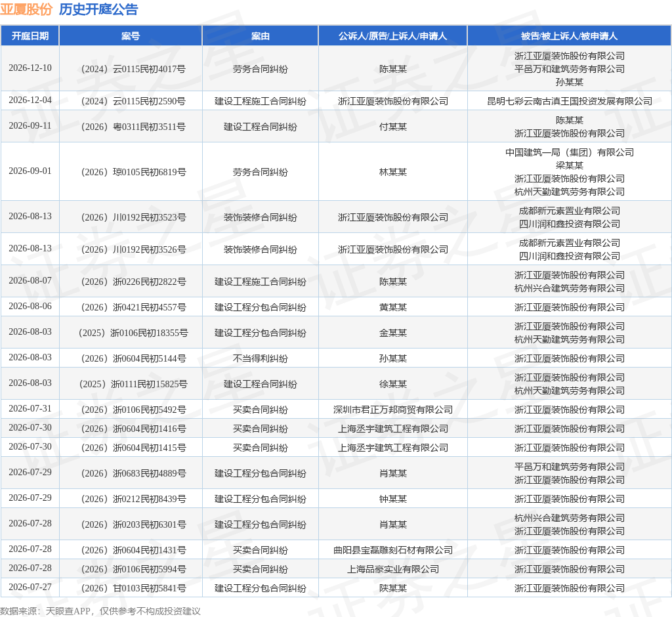
Task: Click case number (2024)云0115民初4017号
Action: point(133,69)
